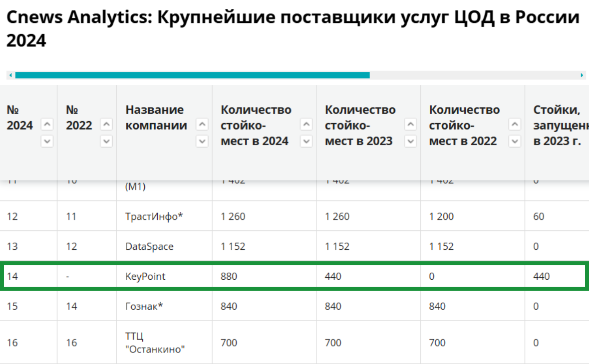Click 2022 value 840 for Гознак

click(437, 306)
